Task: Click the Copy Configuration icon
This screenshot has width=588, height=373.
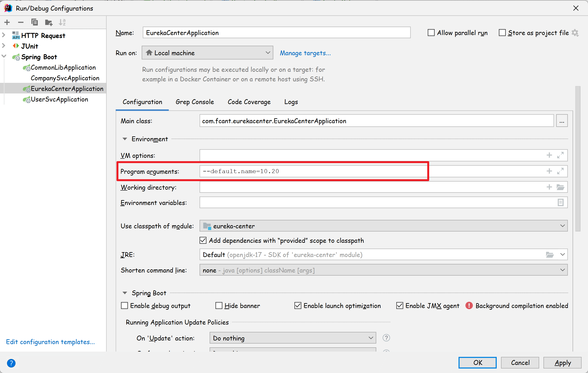Action: point(34,22)
